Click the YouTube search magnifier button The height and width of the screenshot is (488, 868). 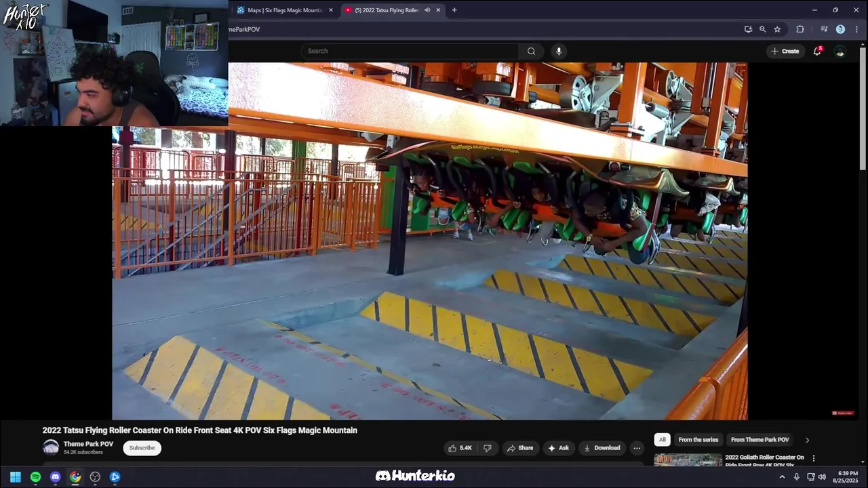coord(531,51)
